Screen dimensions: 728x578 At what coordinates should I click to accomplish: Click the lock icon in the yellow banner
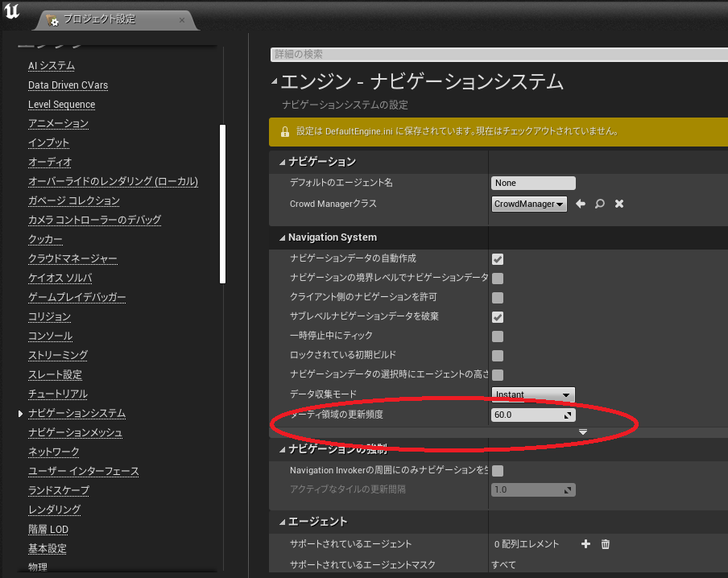(284, 132)
